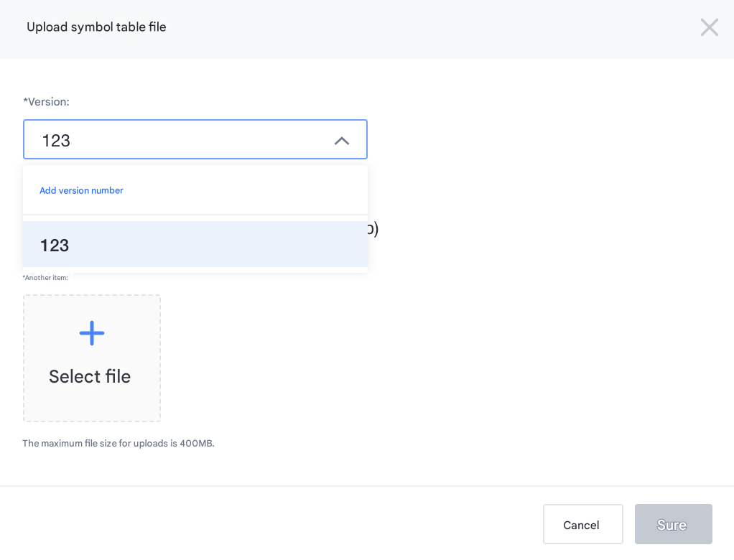Click the Add version number link
The height and width of the screenshot is (560, 734).
click(81, 190)
